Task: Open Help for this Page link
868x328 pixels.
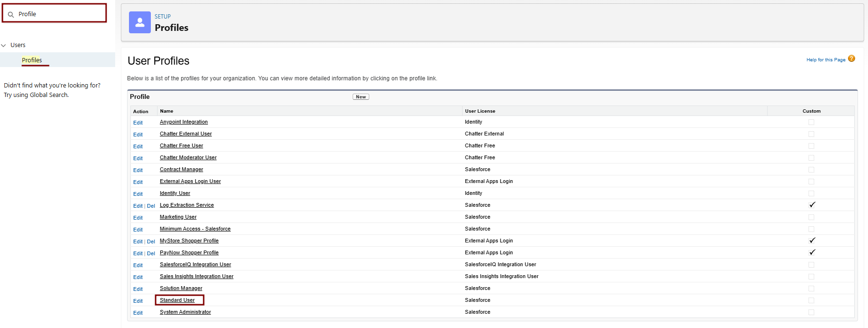Action: [x=826, y=60]
